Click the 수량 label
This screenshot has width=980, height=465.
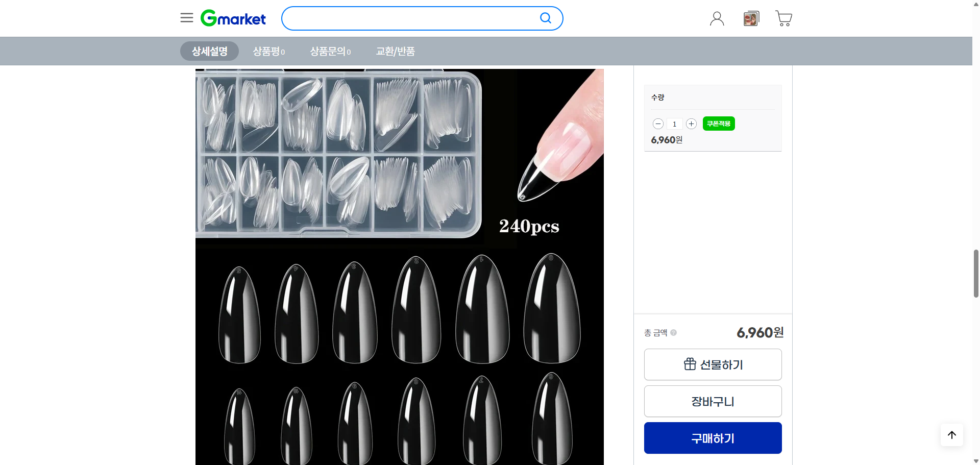(658, 97)
